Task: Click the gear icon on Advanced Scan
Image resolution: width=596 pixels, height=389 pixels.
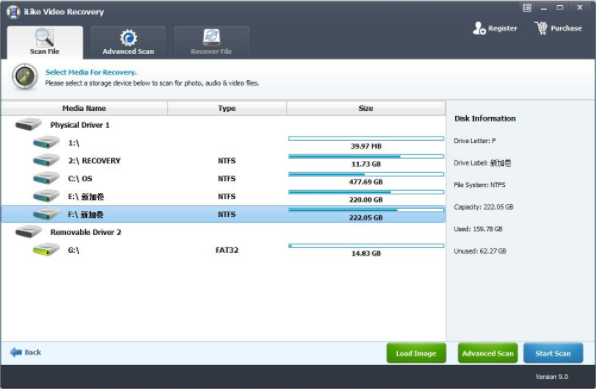Action: [128, 38]
